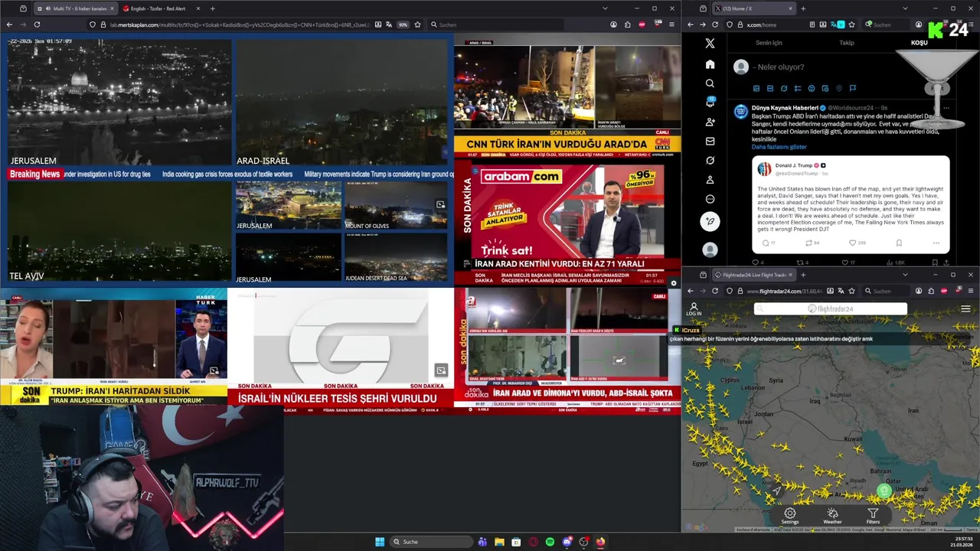Click the X logo in sidebar
980x551 pixels.
coord(710,44)
